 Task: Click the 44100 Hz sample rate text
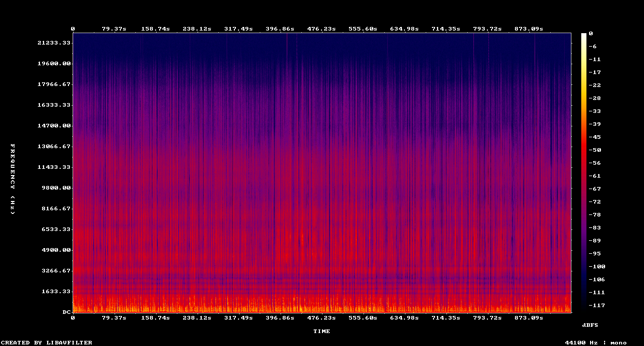click(582, 342)
